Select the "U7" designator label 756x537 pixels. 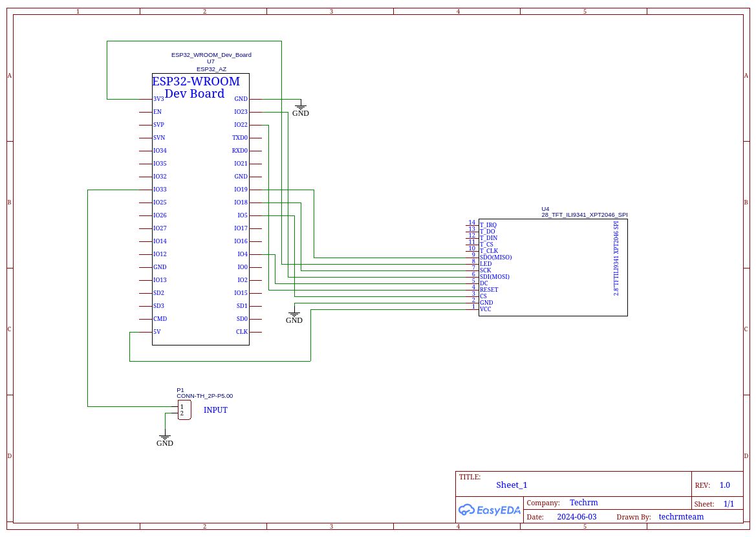click(x=211, y=61)
